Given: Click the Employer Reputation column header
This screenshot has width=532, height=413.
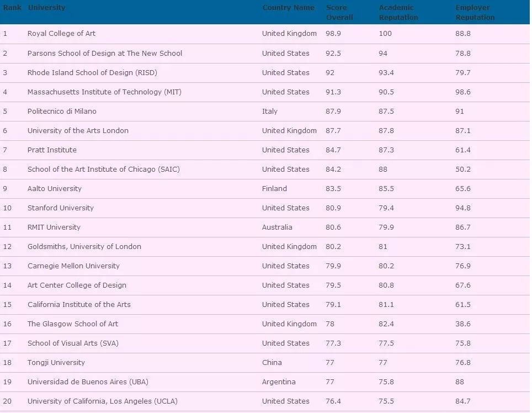Looking at the screenshot, I should 475,12.
